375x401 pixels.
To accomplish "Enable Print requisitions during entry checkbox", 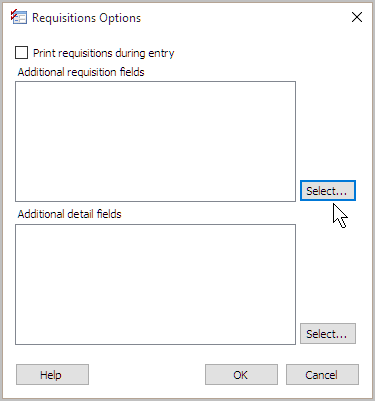I will click(x=21, y=53).
